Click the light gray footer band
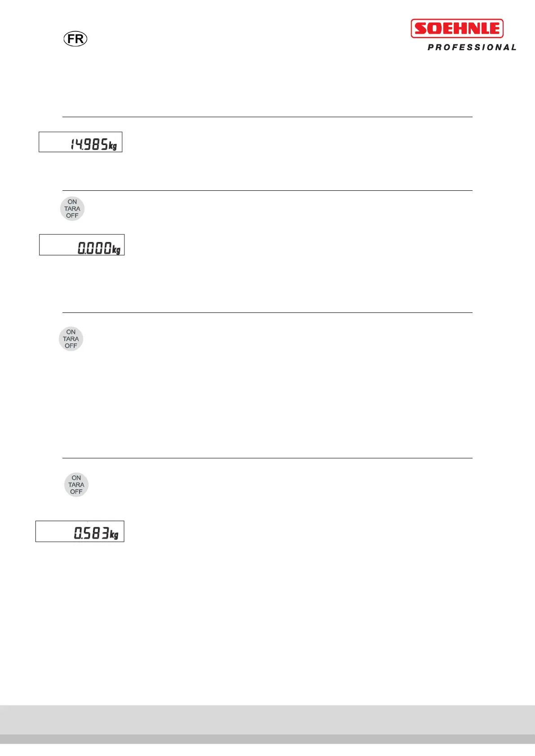The height and width of the screenshot is (756, 535). [x=267, y=720]
